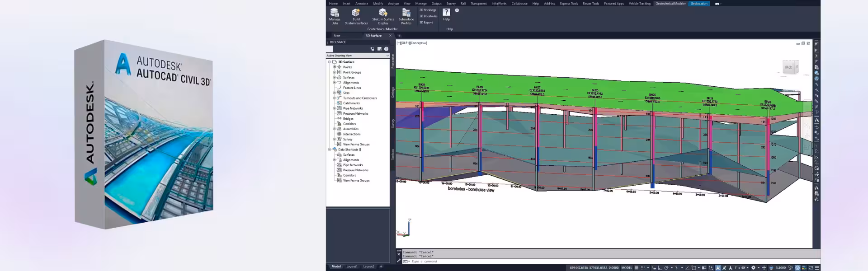Toggle polar tracking in status bar
This screenshot has width=868, height=271.
pos(666,267)
